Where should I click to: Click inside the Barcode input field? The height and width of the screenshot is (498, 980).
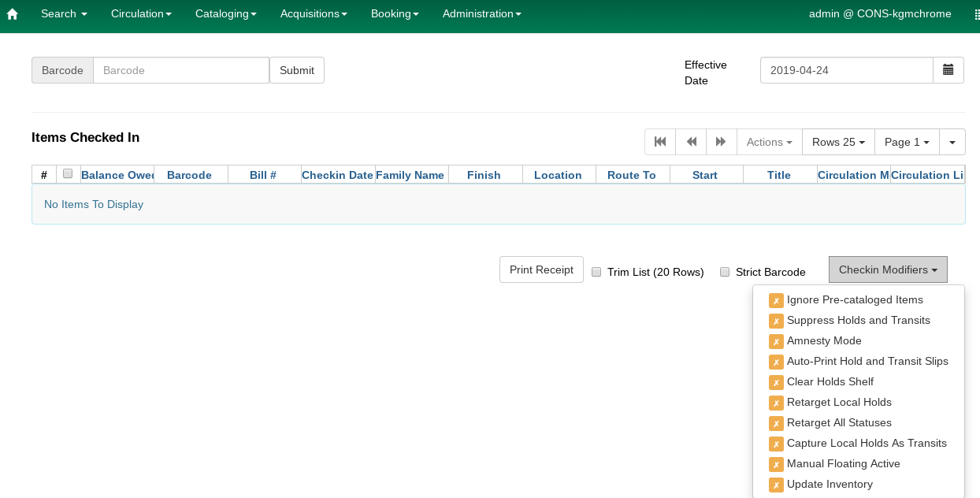pos(181,70)
